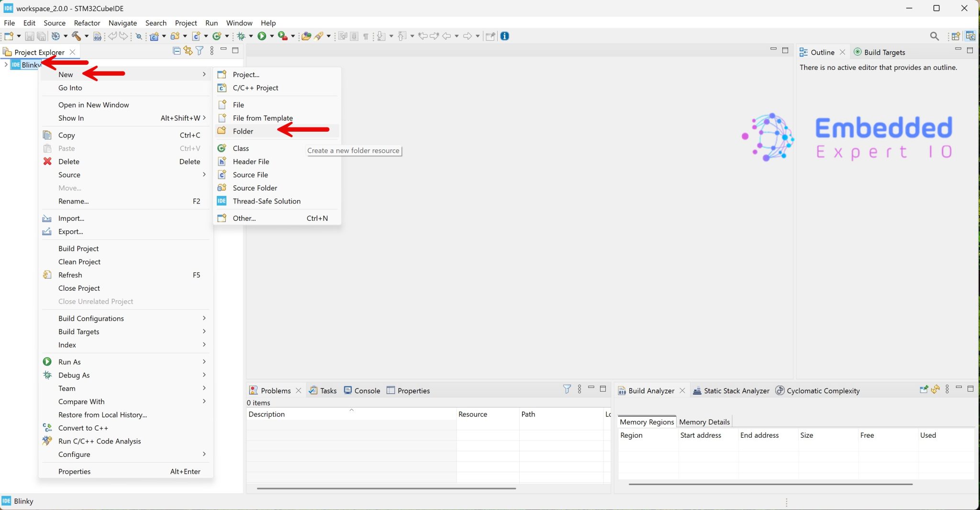Click the Save All toolbar icon
Image resolution: width=980 pixels, height=510 pixels.
pyautogui.click(x=41, y=36)
